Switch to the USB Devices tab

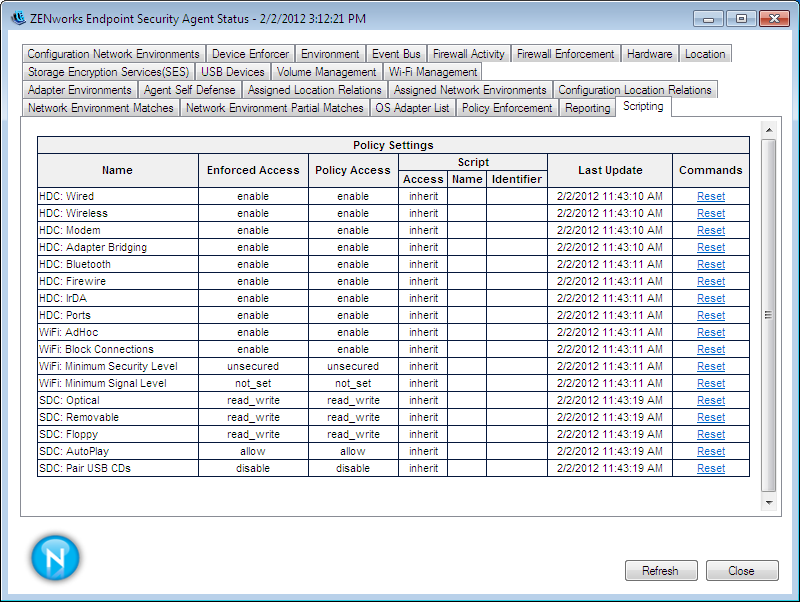(x=233, y=72)
